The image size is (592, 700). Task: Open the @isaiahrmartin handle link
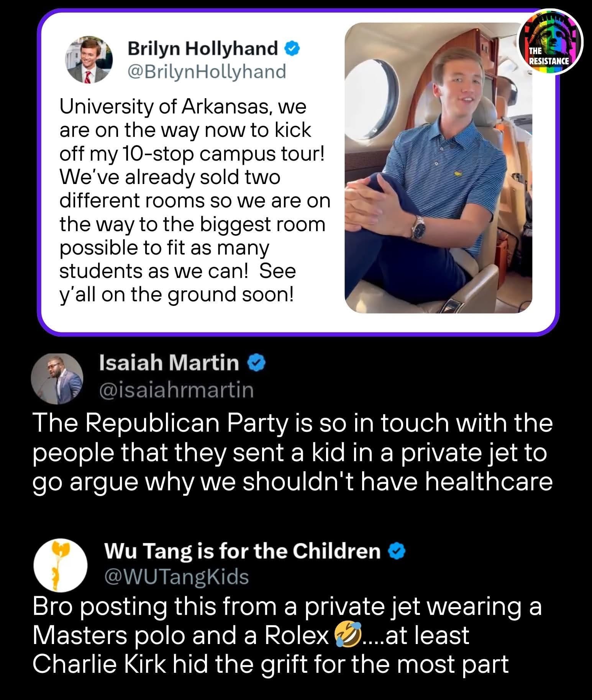[x=176, y=390]
